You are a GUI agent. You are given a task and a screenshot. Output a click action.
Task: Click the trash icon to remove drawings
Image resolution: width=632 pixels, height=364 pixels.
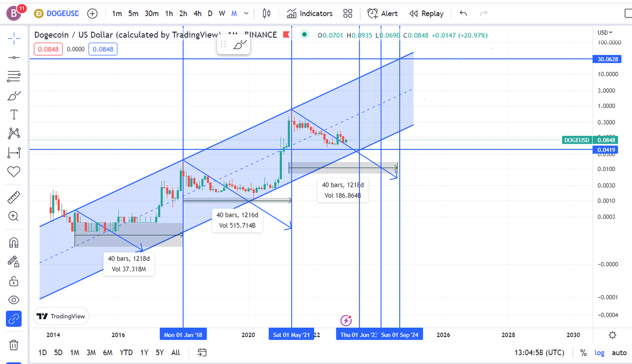click(x=14, y=345)
